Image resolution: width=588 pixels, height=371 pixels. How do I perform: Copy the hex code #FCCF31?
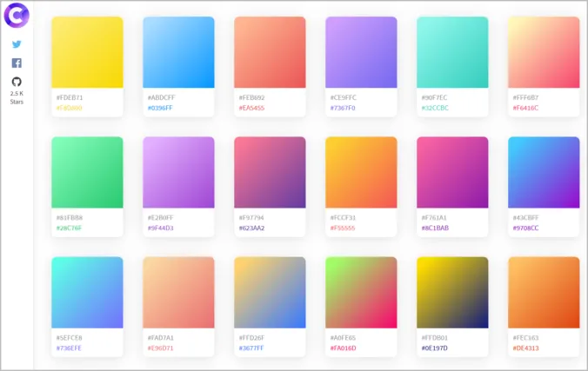(343, 217)
